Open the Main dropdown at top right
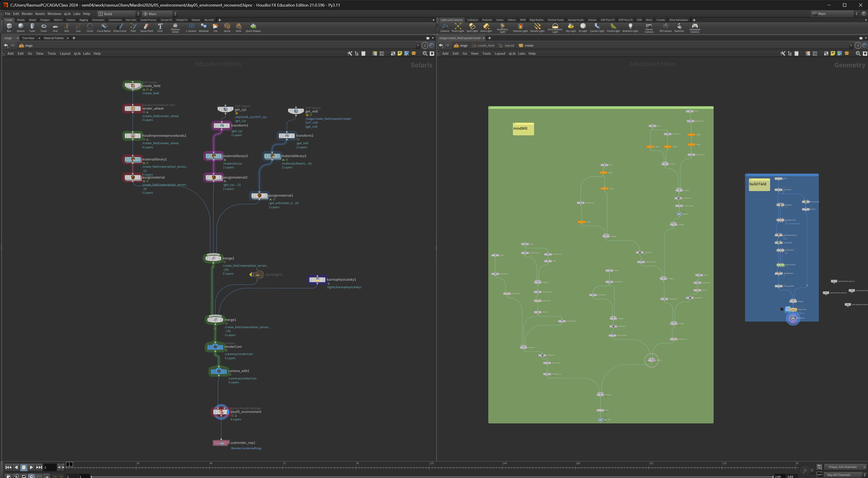868x478 pixels. (x=835, y=14)
